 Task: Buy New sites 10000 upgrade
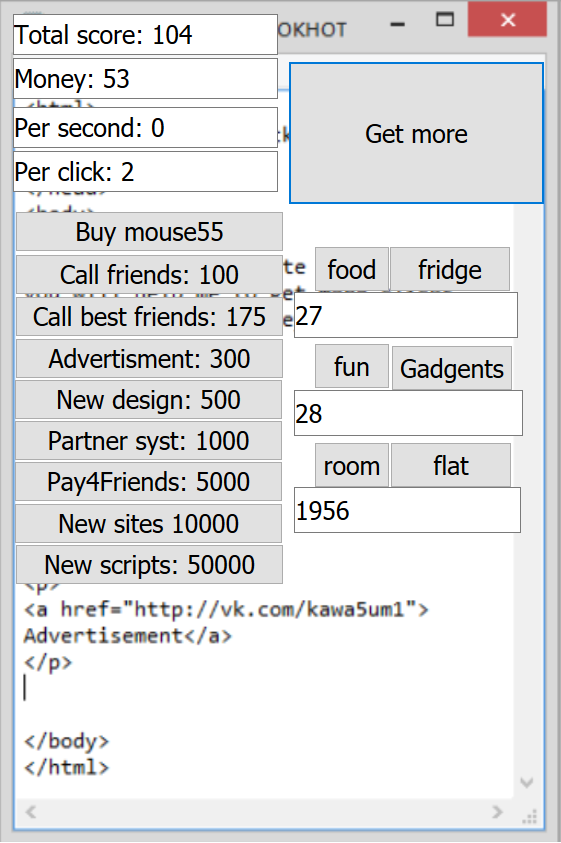148,523
